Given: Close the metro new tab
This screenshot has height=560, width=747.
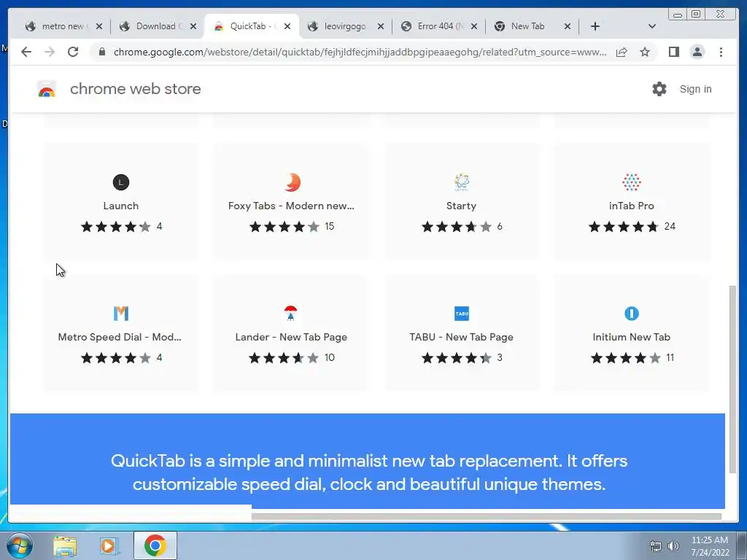Looking at the screenshot, I should click(99, 26).
